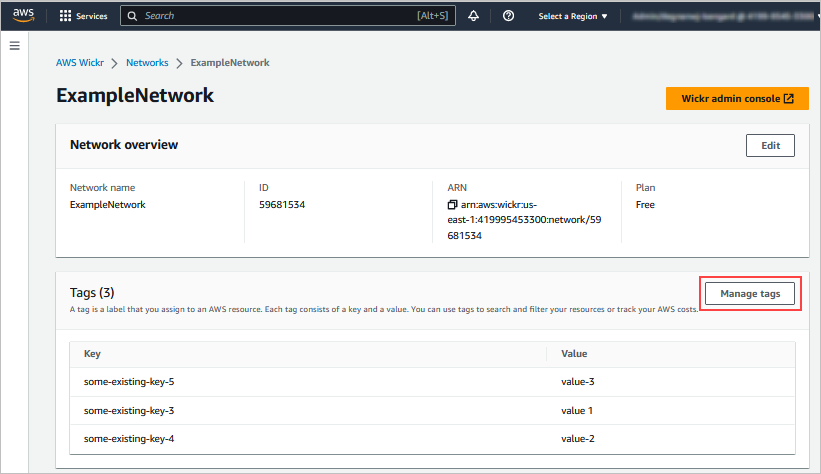
Task: Go to AWS Wickr breadcrumb link
Action: [x=87, y=62]
